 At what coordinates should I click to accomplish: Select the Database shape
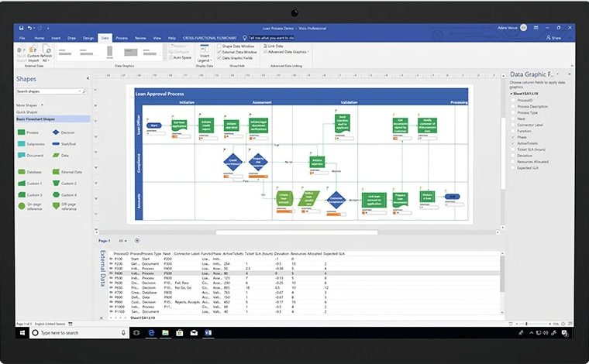(x=22, y=172)
